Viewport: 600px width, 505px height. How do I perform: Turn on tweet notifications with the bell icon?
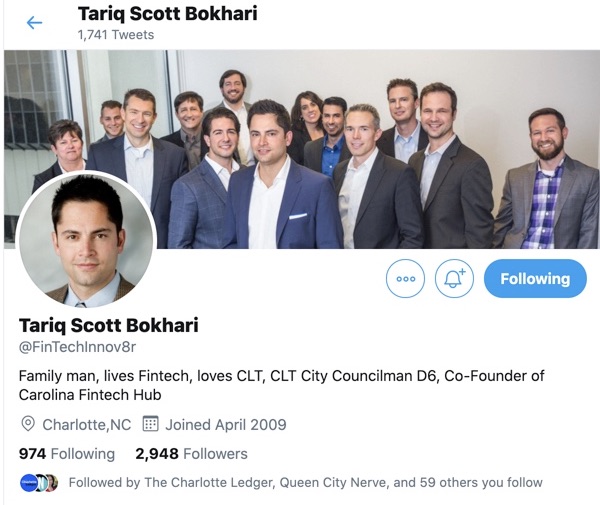point(454,279)
